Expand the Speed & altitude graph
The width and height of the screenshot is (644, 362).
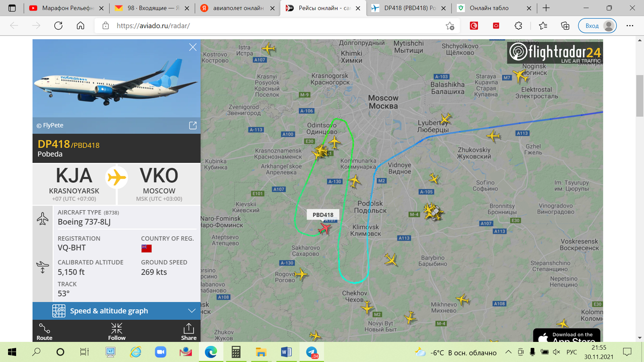coord(117,311)
